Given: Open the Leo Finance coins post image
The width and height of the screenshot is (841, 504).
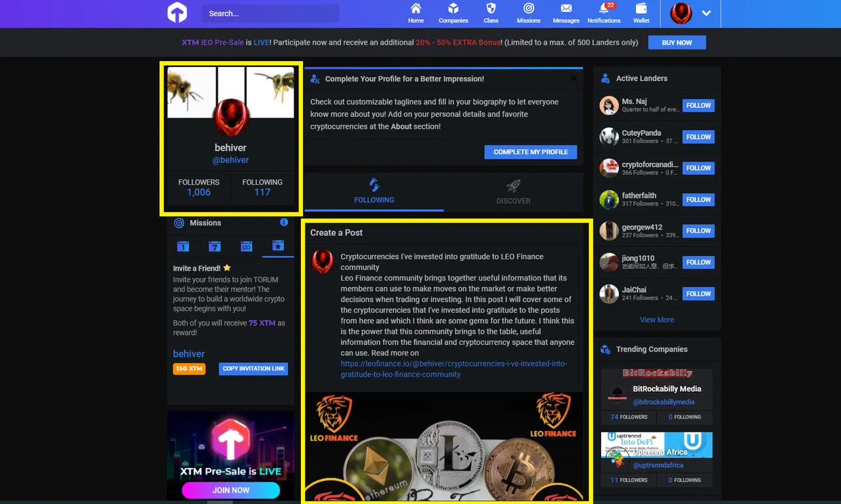Looking at the screenshot, I should click(x=443, y=447).
